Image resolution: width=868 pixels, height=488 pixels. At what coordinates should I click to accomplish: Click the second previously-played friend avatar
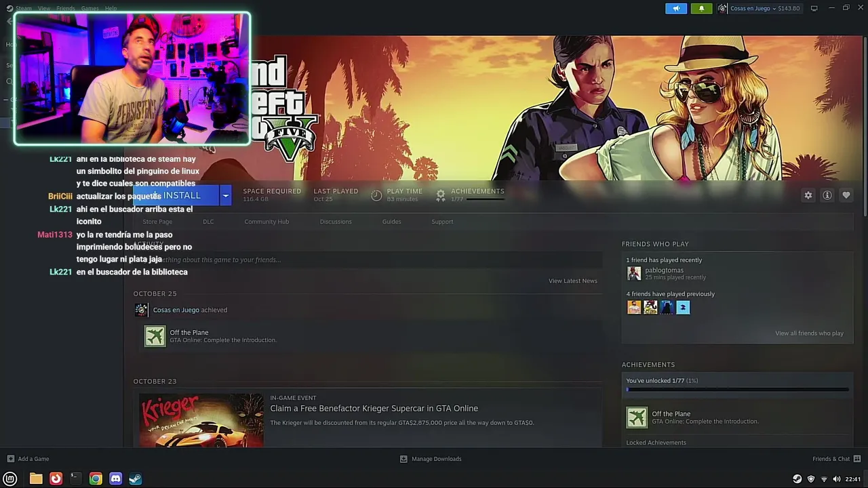(650, 308)
